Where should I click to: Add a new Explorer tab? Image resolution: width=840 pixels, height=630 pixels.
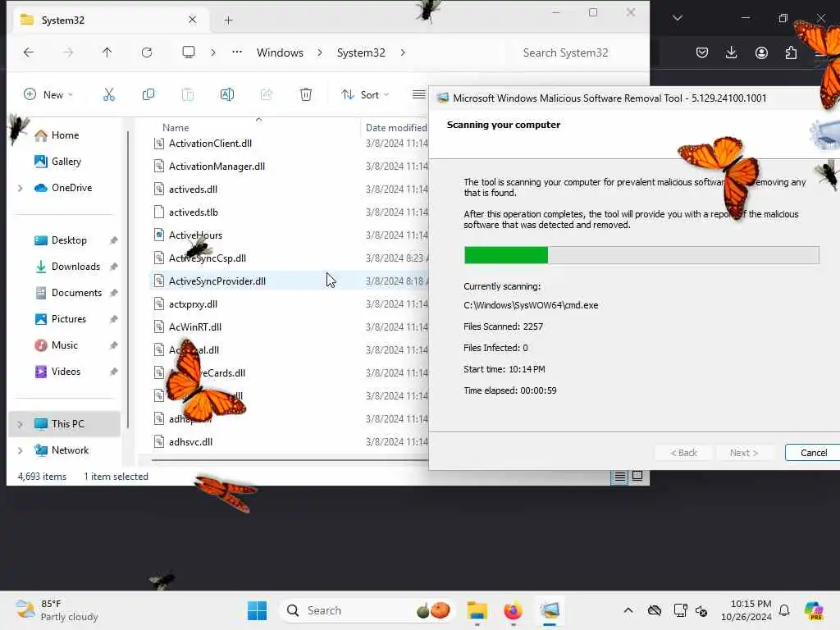pos(229,21)
